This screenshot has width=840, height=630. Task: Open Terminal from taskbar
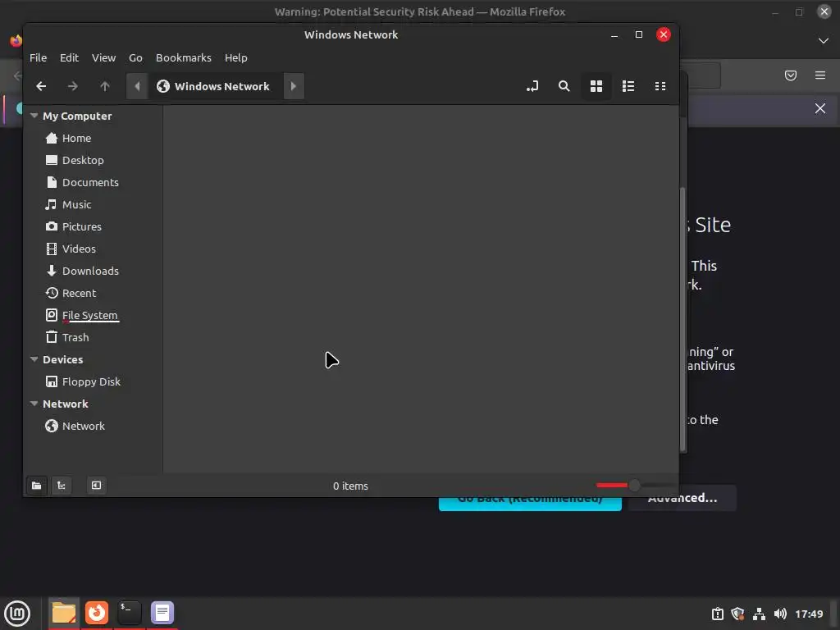130,613
